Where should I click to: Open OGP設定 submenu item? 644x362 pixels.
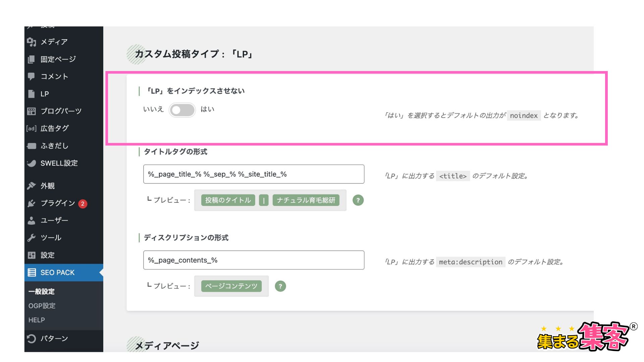point(42,306)
